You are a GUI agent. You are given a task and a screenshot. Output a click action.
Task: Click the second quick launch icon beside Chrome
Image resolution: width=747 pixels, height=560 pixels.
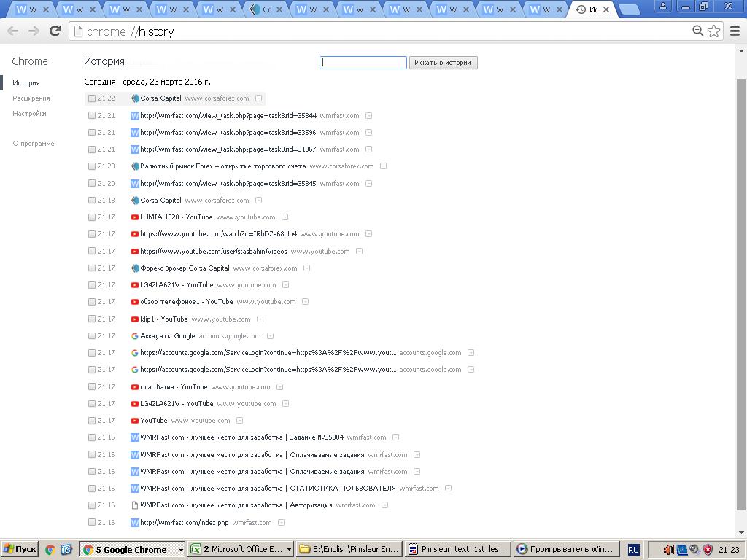[66, 550]
